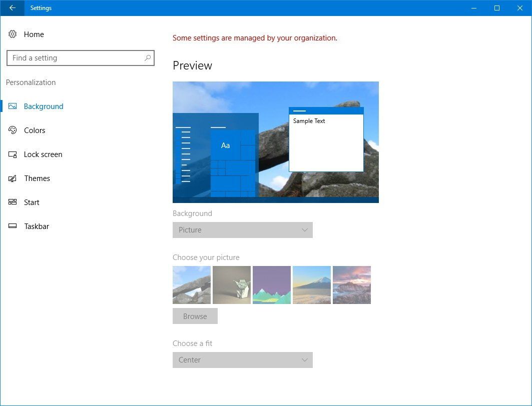532x406 pixels.
Task: Click the search magnifier icon
Action: 147,58
